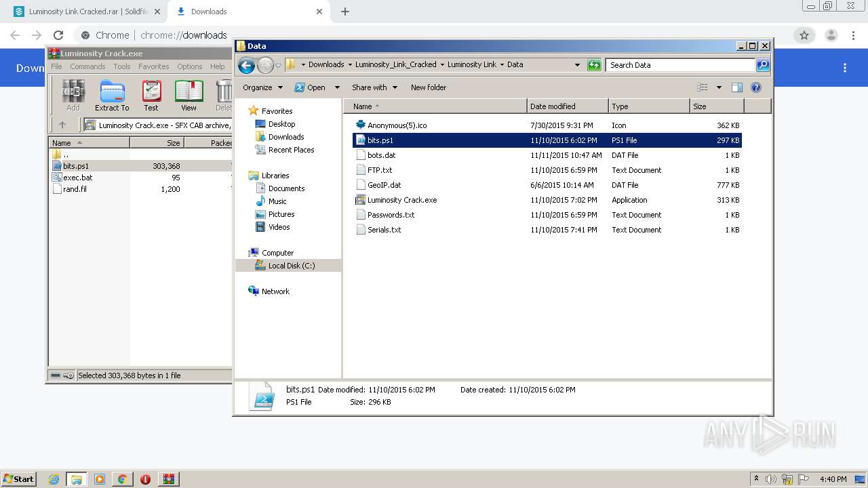Screen dimensions: 868x488
Task: Open Downloads in the navigation pane
Action: [x=279, y=137]
